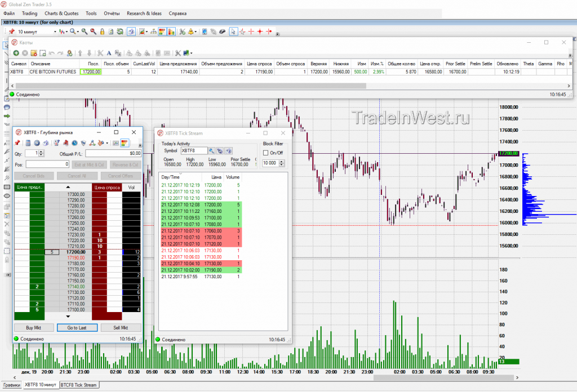This screenshot has height=392, width=577.
Task: Click the padlock lock icon in chart toolbar
Action: tap(103, 32)
